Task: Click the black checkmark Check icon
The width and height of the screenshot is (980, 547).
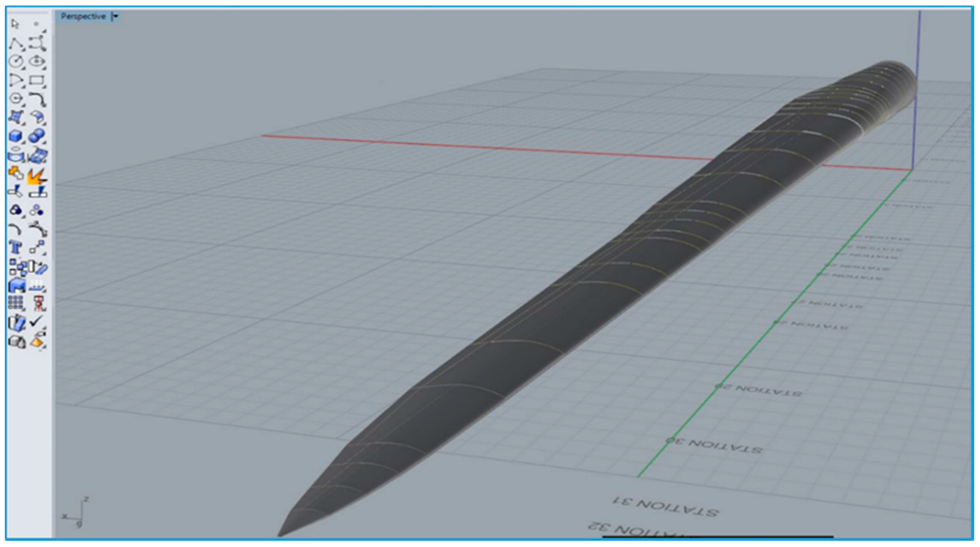Action: (37, 321)
